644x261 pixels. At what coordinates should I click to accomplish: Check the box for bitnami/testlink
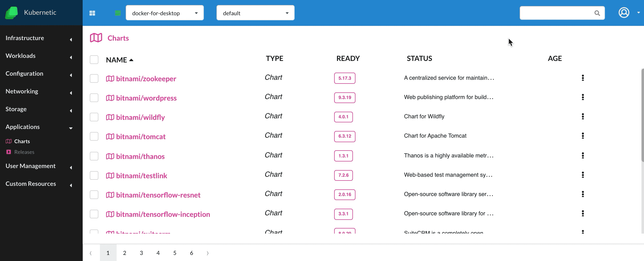94,175
